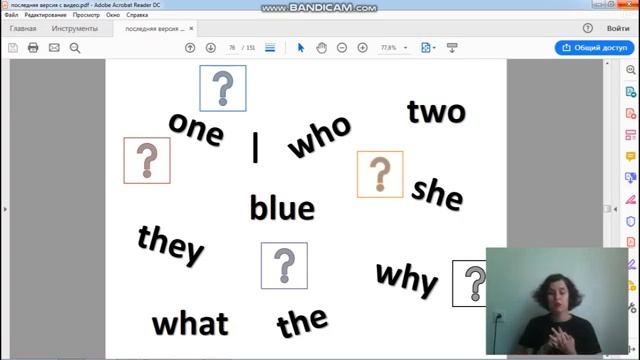Open Create PDF tool in right pane
Screen dimensions: 640x360
pos(631,113)
